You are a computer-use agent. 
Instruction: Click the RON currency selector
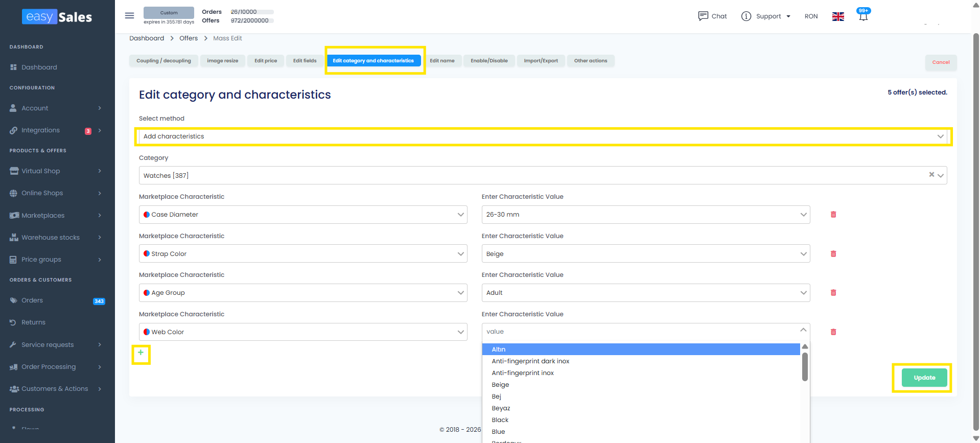[x=811, y=16]
